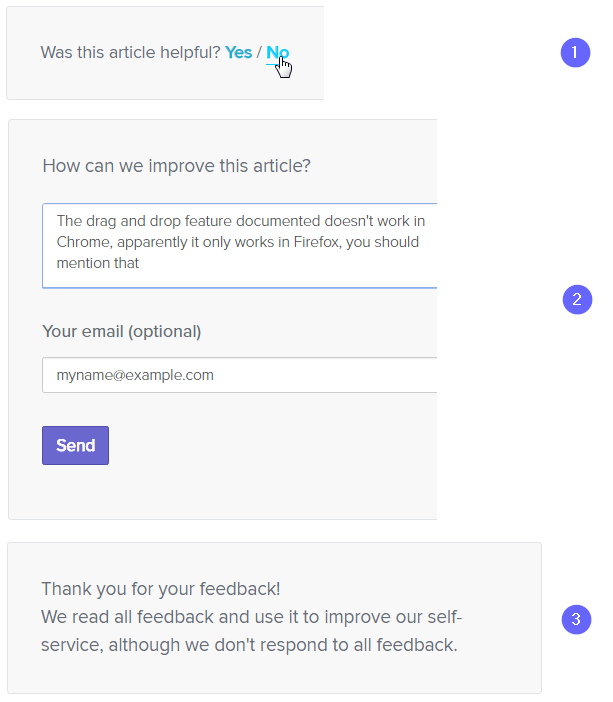Image resolution: width=613 pixels, height=702 pixels.
Task: Click the numbered step 1 badge
Action: (x=575, y=52)
